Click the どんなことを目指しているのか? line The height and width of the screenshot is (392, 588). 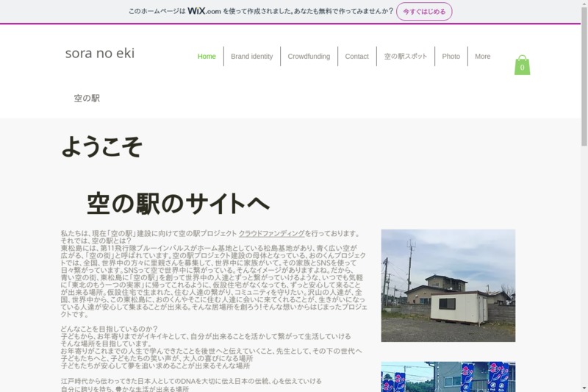click(x=109, y=329)
